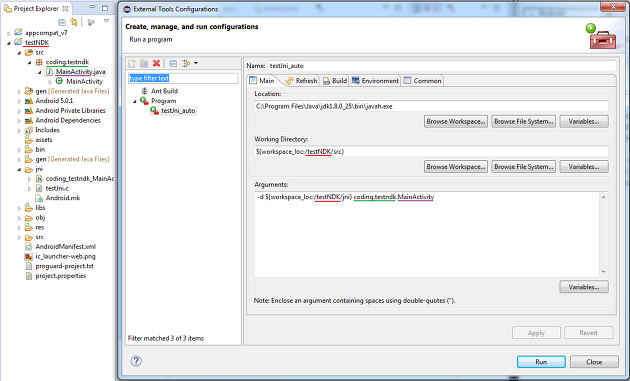
Task: Expand the appcompat_v7 project
Action: 9,33
